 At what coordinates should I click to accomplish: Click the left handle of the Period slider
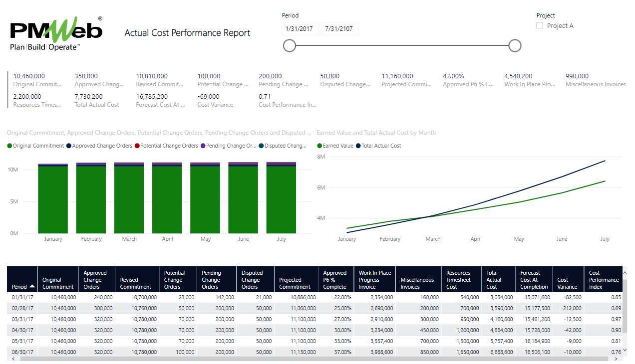tap(289, 46)
